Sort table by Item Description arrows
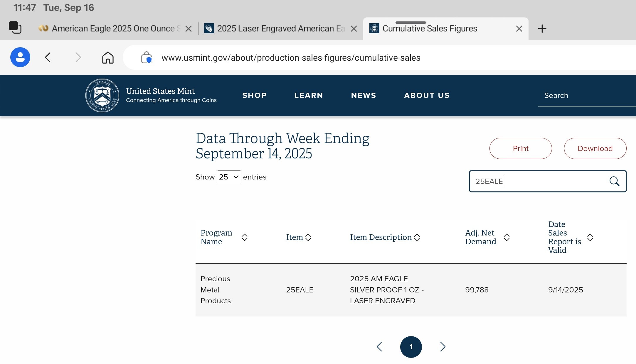 [417, 237]
